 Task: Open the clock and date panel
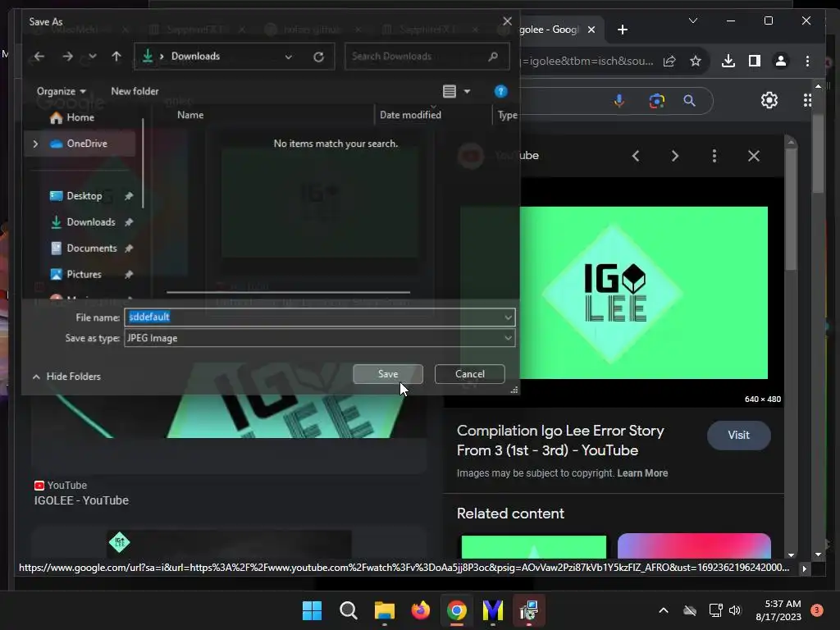coord(778,610)
